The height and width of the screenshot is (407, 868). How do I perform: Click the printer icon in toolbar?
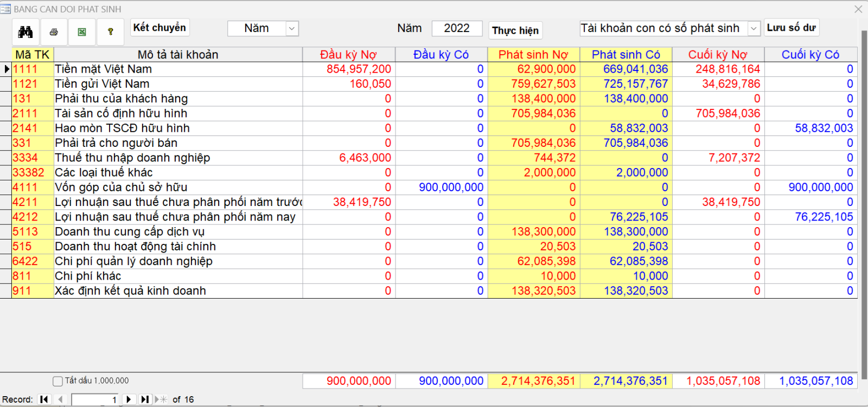pos(54,32)
